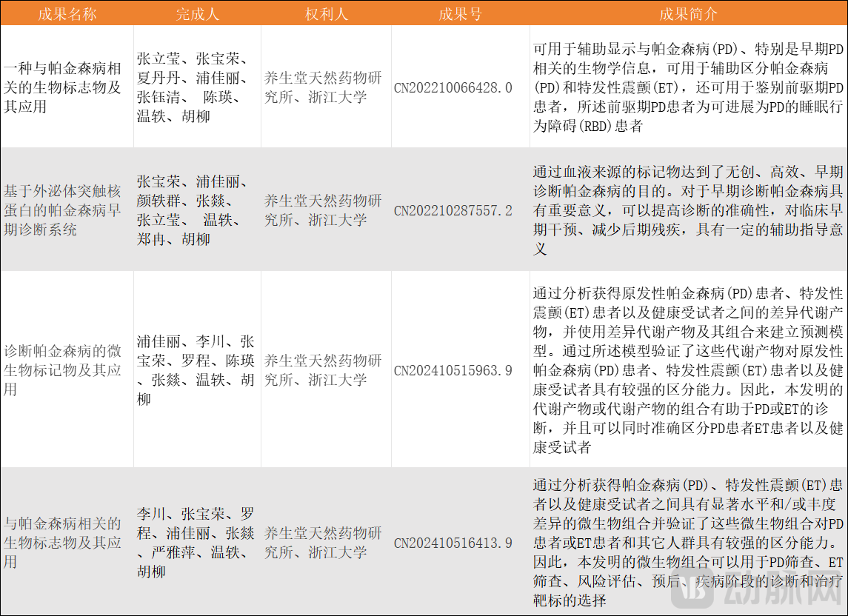Select patent number CN202210066428.0
848x616 pixels.
pos(453,88)
